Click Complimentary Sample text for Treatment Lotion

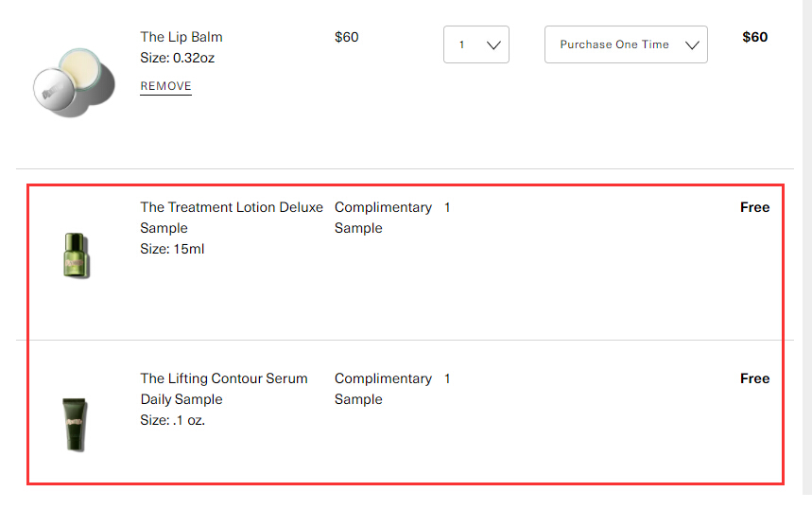pos(383,218)
